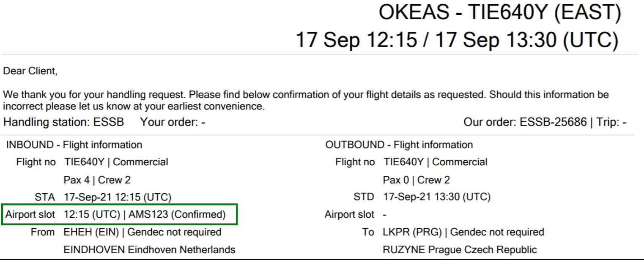644x260 pixels.
Task: Click From EHEH (EIN) Gendec not required
Action: tap(143, 232)
